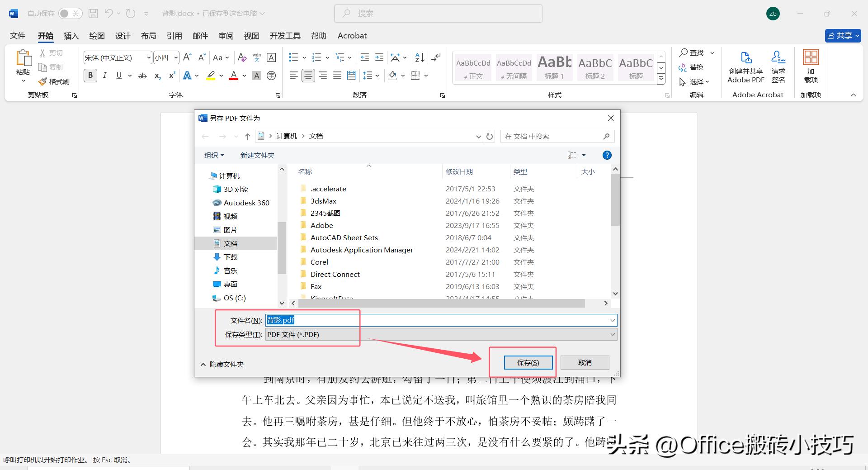Apply superscript formatting
Viewport: 868px width, 470px height.
172,76
